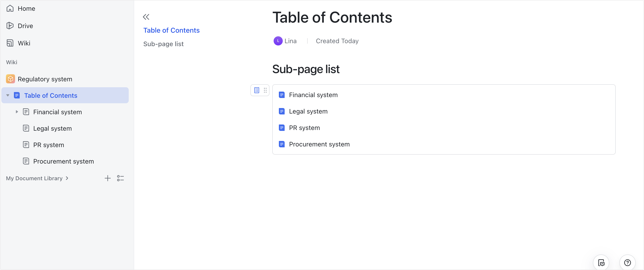Click the Created Today link
This screenshot has width=644, height=270.
(337, 41)
